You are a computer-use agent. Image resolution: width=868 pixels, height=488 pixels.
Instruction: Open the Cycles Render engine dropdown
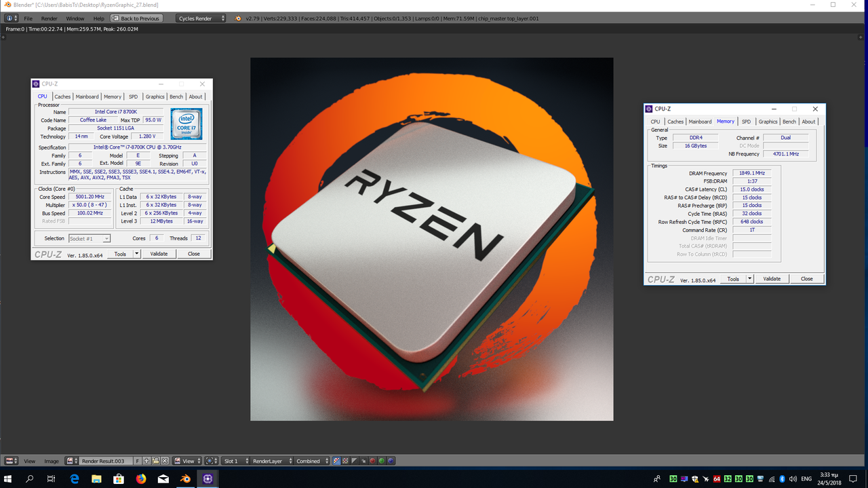click(x=201, y=18)
